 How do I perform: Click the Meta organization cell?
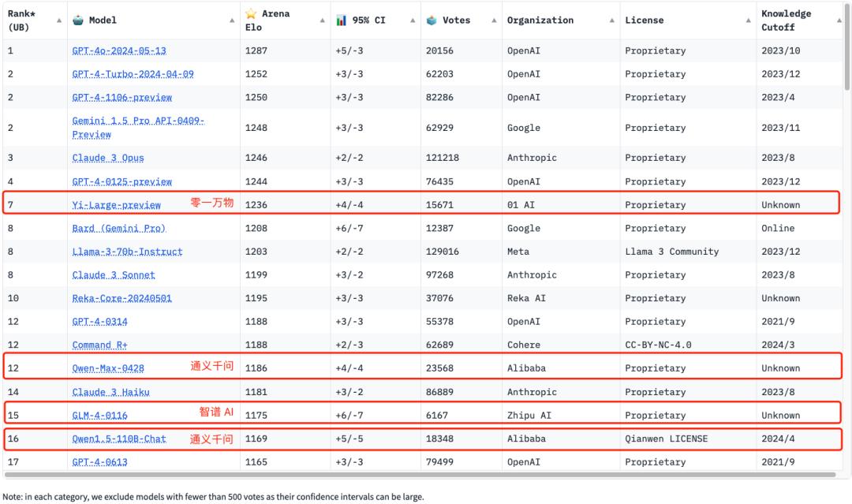tap(518, 252)
